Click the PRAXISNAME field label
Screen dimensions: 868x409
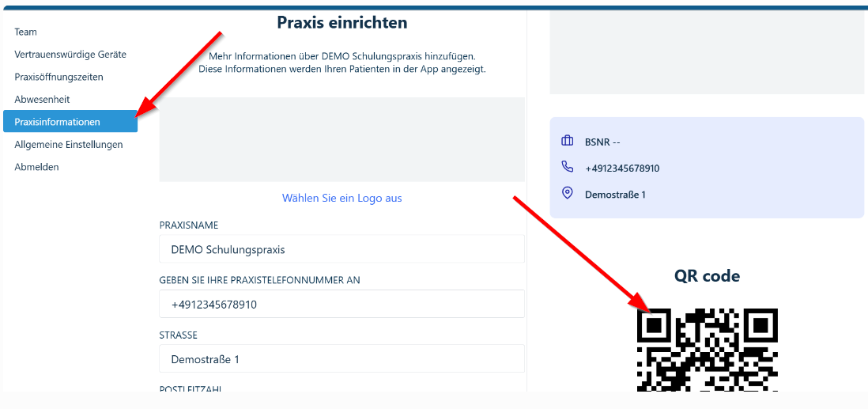189,225
